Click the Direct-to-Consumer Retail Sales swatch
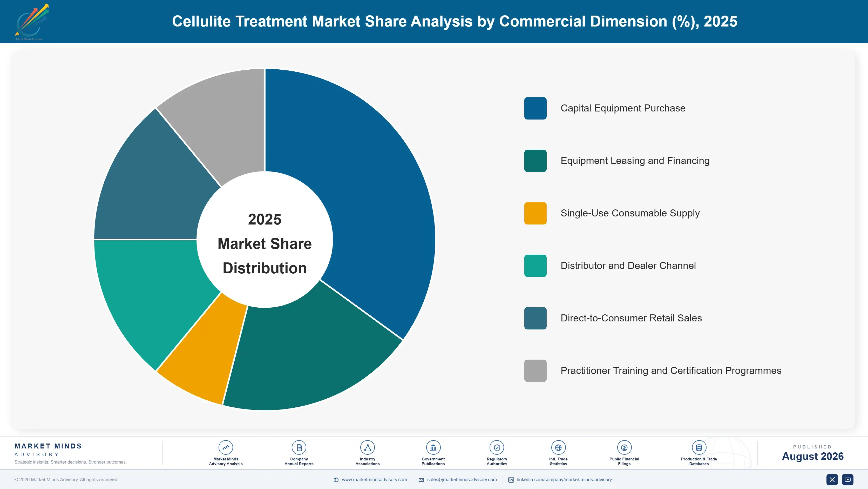This screenshot has height=489, width=868. [x=535, y=318]
